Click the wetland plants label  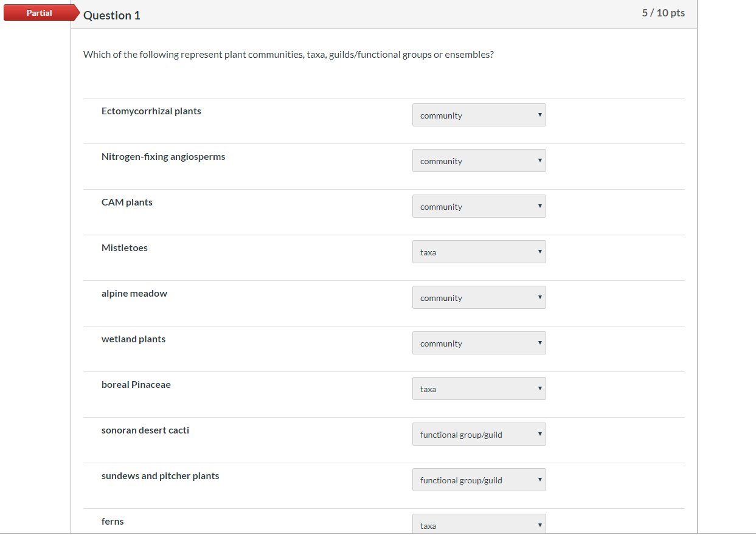(x=134, y=339)
